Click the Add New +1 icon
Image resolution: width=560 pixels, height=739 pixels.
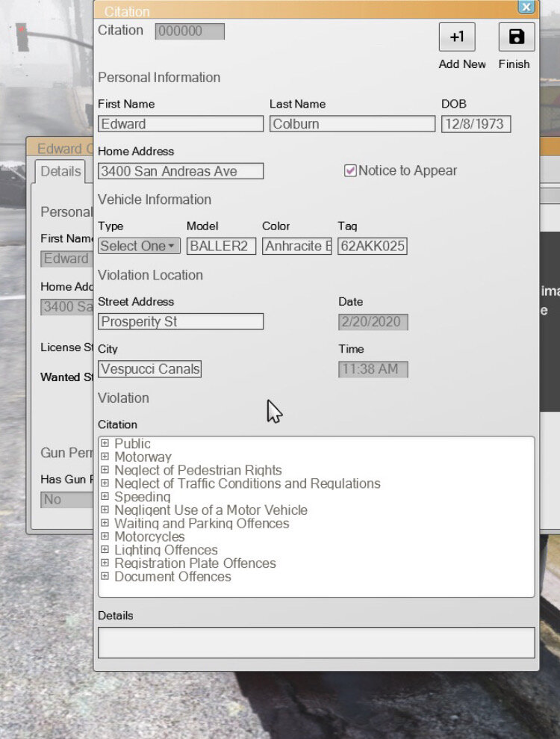[x=456, y=37]
